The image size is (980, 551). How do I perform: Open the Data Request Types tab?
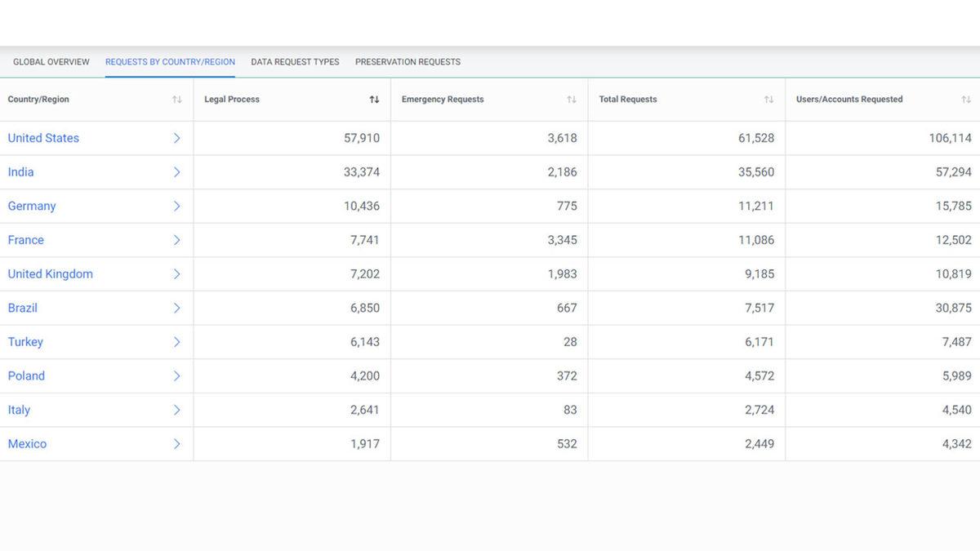295,62
